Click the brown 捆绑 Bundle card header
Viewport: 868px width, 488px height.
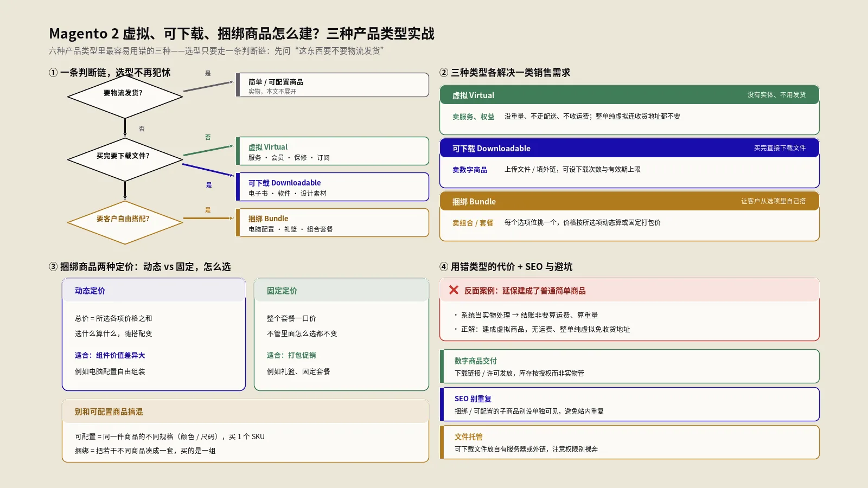click(629, 201)
